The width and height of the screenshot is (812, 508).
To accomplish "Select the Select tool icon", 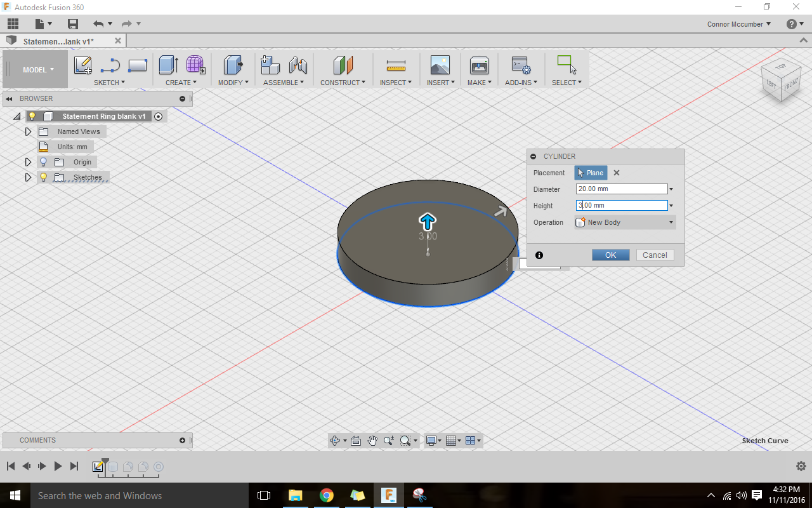I will tap(566, 65).
